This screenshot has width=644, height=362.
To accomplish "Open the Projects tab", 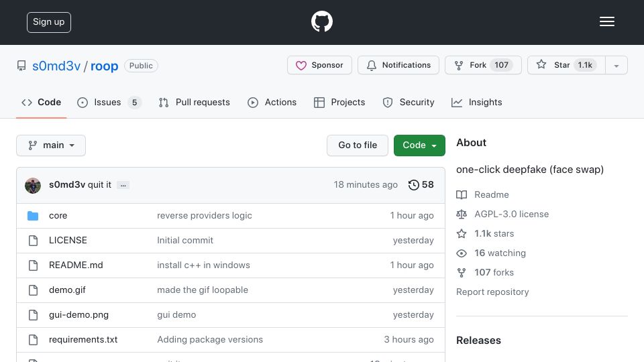I will pos(339,102).
